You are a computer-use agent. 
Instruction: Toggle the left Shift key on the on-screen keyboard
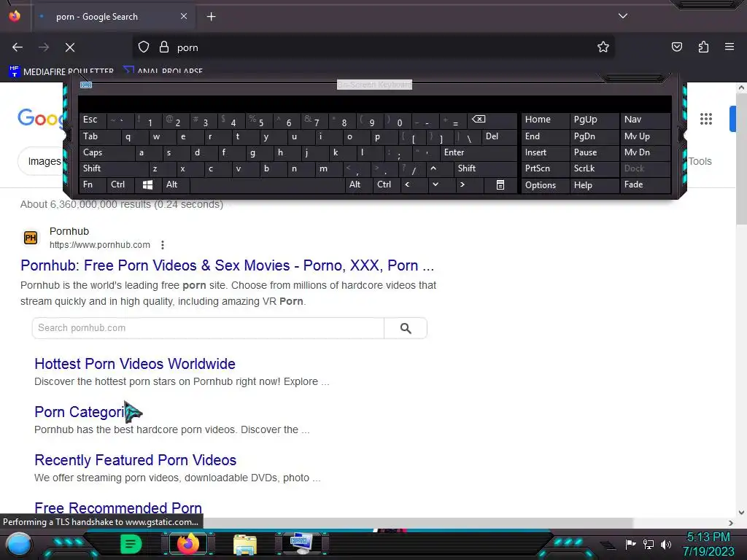[113, 168]
